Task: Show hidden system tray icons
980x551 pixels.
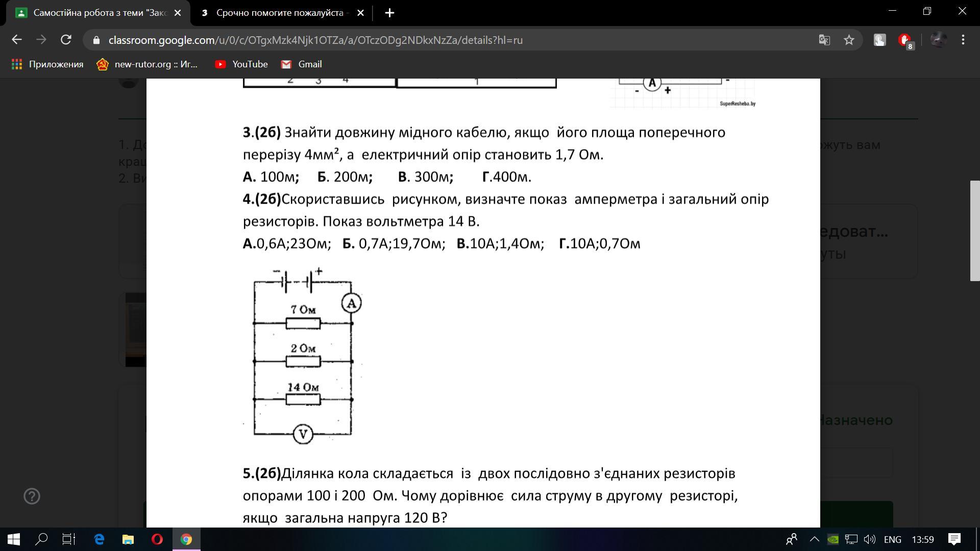Action: pos(815,539)
